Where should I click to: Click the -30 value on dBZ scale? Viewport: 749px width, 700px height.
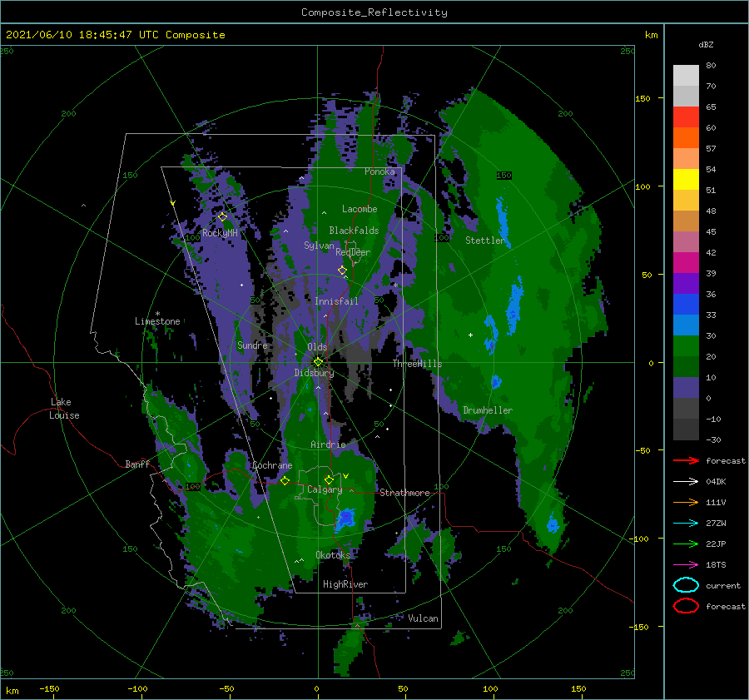[713, 439]
